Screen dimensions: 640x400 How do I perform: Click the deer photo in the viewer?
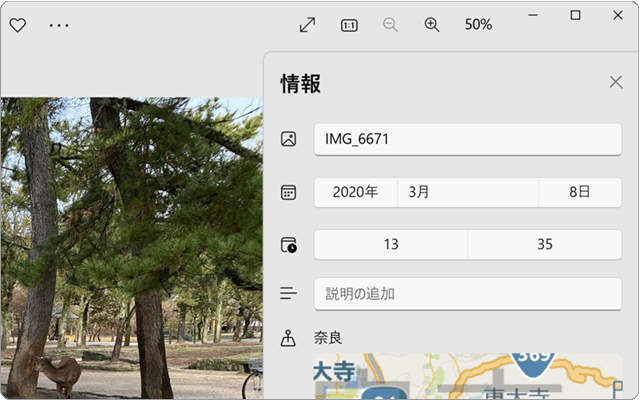click(131, 248)
